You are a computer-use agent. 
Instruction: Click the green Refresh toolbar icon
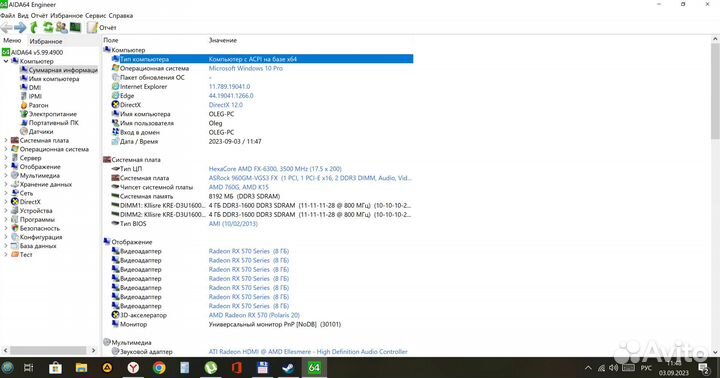(x=48, y=28)
